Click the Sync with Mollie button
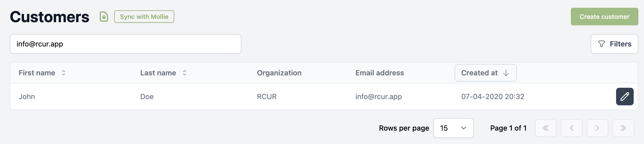Image resolution: width=644 pixels, height=144 pixels. point(144,17)
